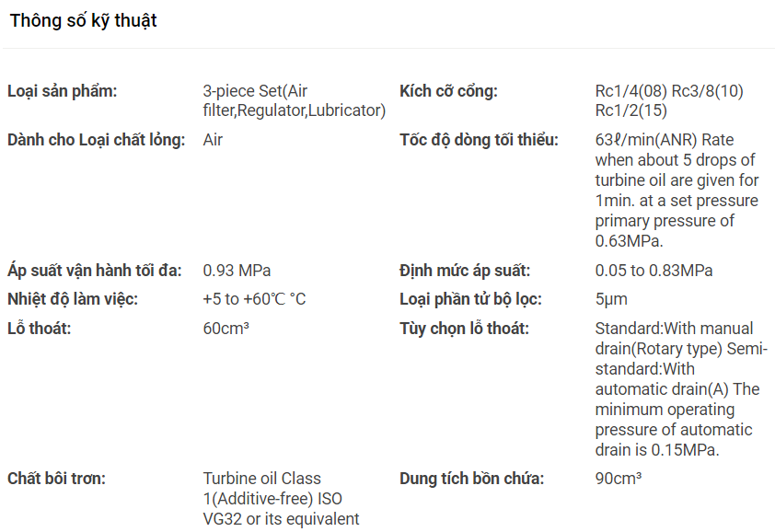Click the "Loại phần tử bộ lọc:" label

470,299
